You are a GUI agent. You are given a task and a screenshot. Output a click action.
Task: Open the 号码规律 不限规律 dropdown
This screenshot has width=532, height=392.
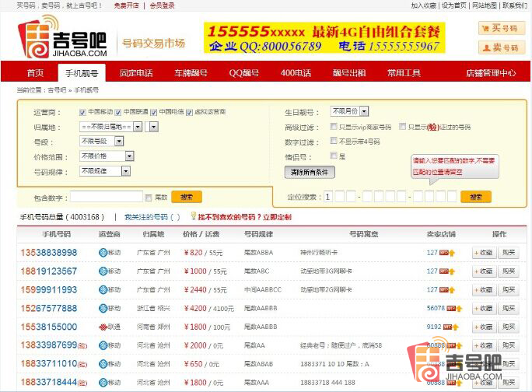coord(105,171)
